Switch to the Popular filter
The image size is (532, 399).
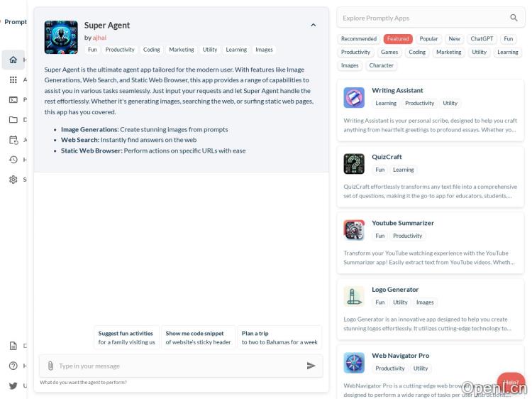point(428,39)
